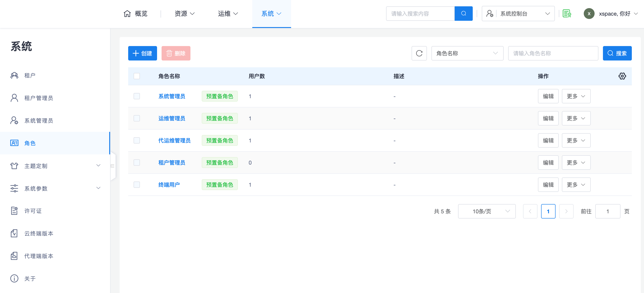Click the 租户管理员 sidebar person icon
Image resolution: width=644 pixels, height=293 pixels.
pos(14,98)
